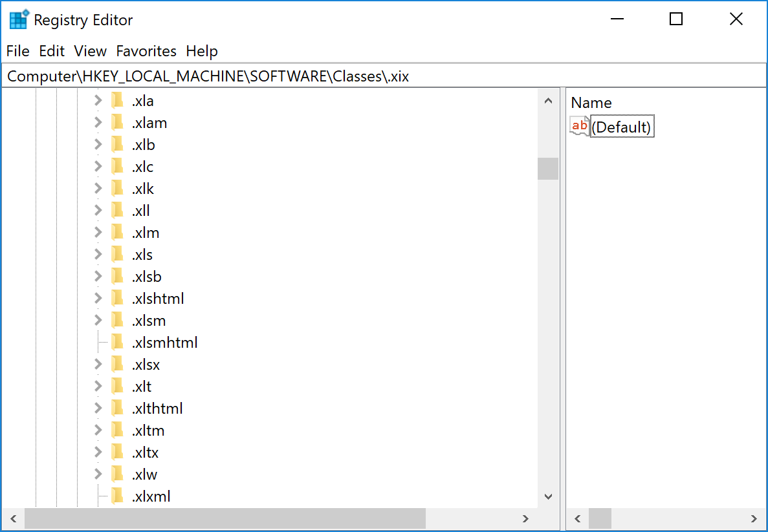Click the .xlam folder icon

click(x=117, y=123)
